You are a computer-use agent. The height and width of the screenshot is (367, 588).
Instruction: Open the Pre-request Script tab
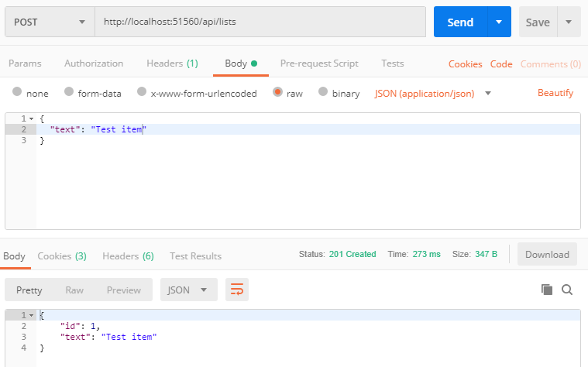[319, 63]
